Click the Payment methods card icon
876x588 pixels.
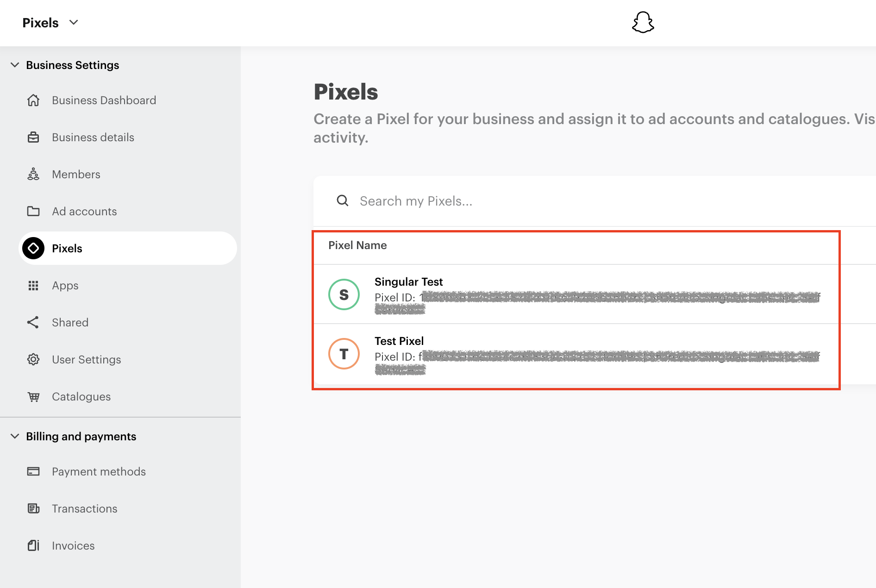(33, 471)
